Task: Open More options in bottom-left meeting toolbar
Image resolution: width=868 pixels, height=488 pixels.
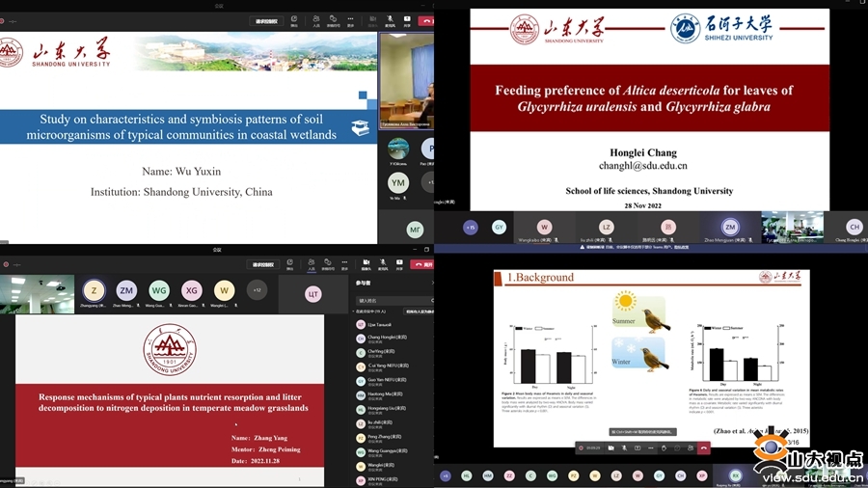Action: 344,264
